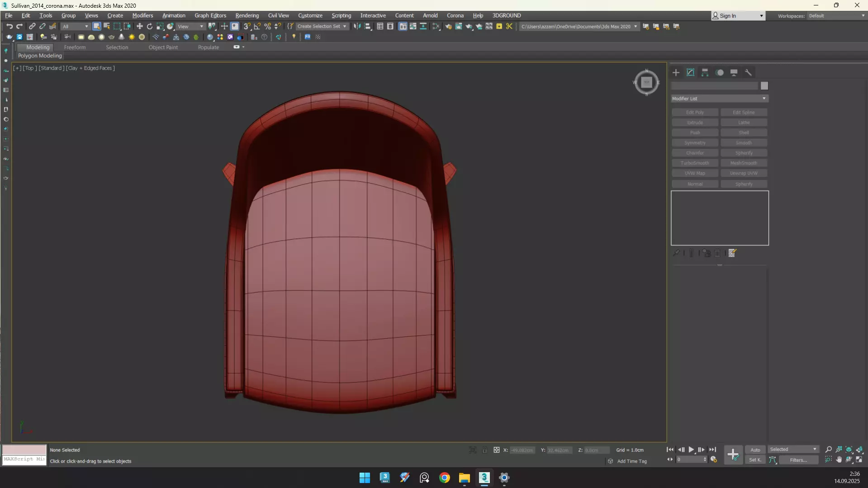
Task: Toggle Absolute/Offset transform type-in mode
Action: click(497, 450)
